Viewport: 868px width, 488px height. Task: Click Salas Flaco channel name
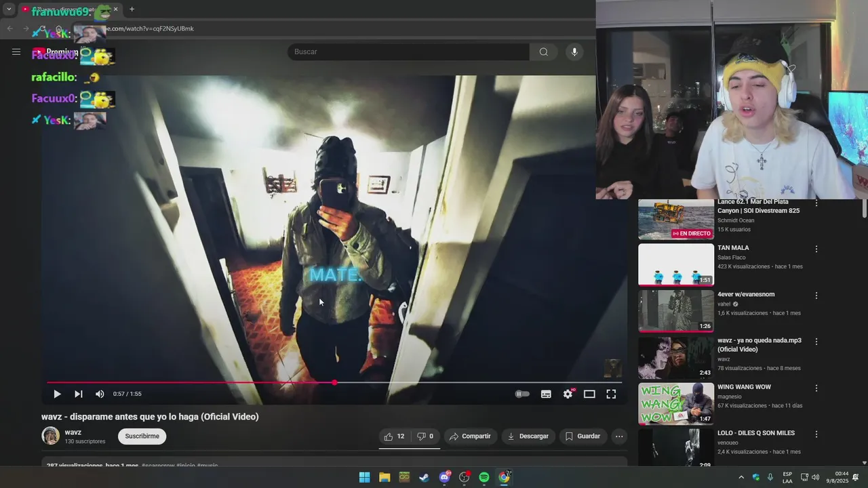[732, 258]
